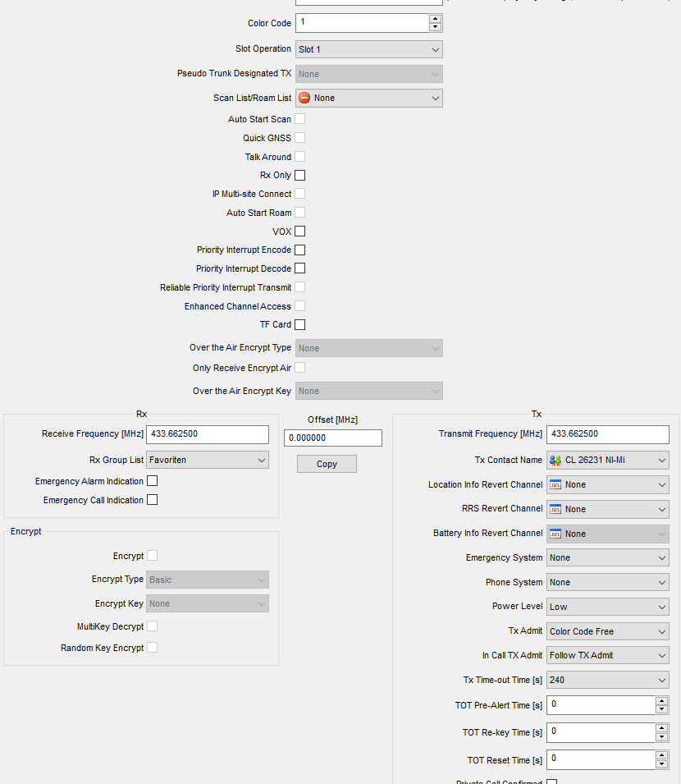
Task: Increase the Color Code value with up arrow
Action: point(435,19)
